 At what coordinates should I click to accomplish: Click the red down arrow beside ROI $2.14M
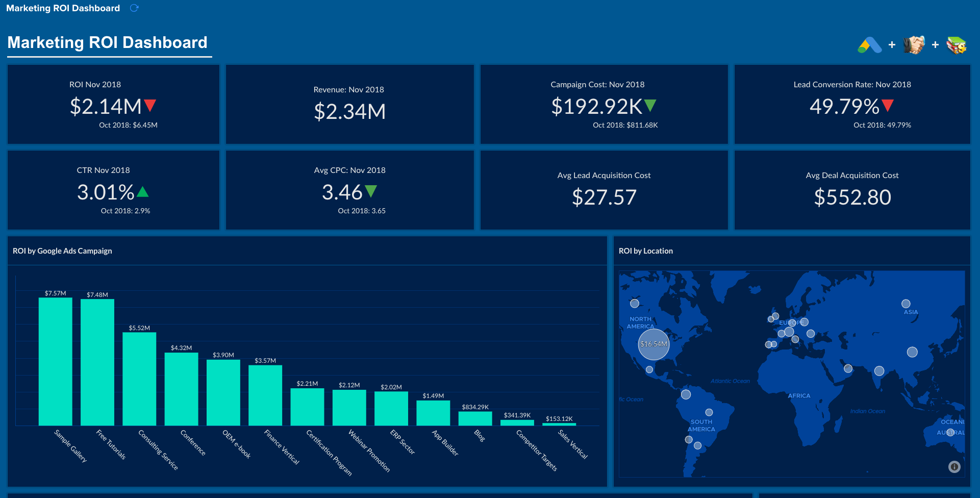click(x=150, y=106)
